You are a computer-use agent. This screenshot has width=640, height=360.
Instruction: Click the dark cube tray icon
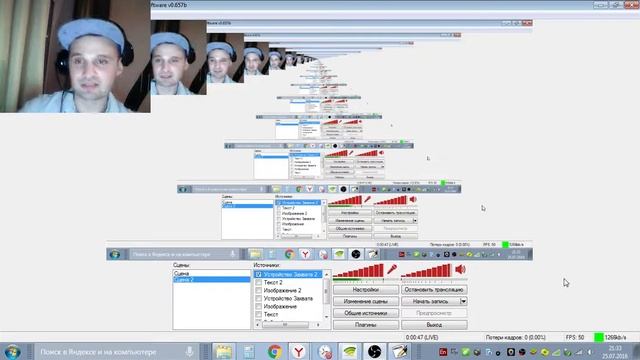point(477,352)
